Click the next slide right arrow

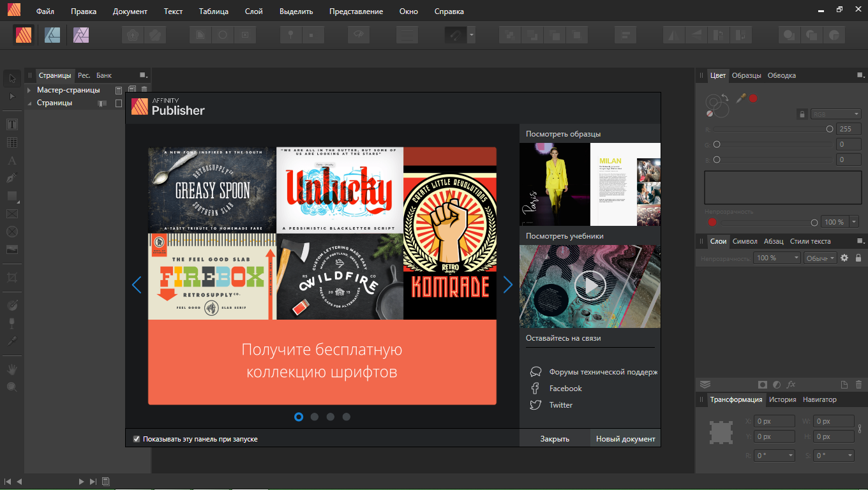[507, 285]
